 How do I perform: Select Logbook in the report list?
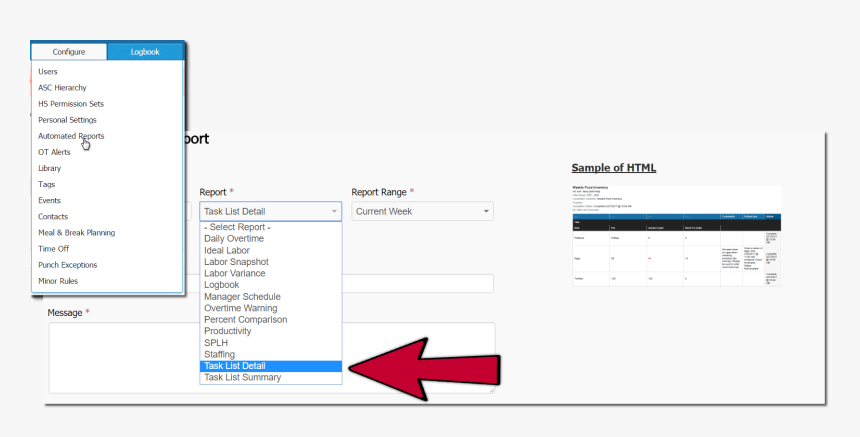270,285
